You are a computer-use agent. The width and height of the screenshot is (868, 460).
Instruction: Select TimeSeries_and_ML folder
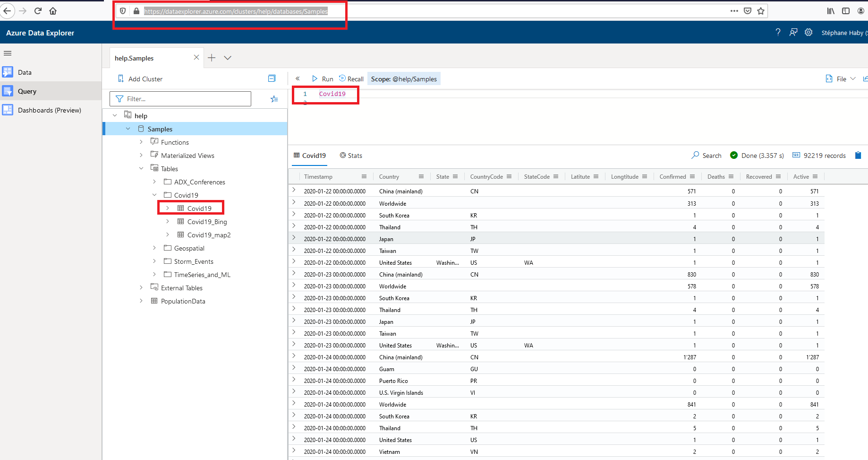202,275
